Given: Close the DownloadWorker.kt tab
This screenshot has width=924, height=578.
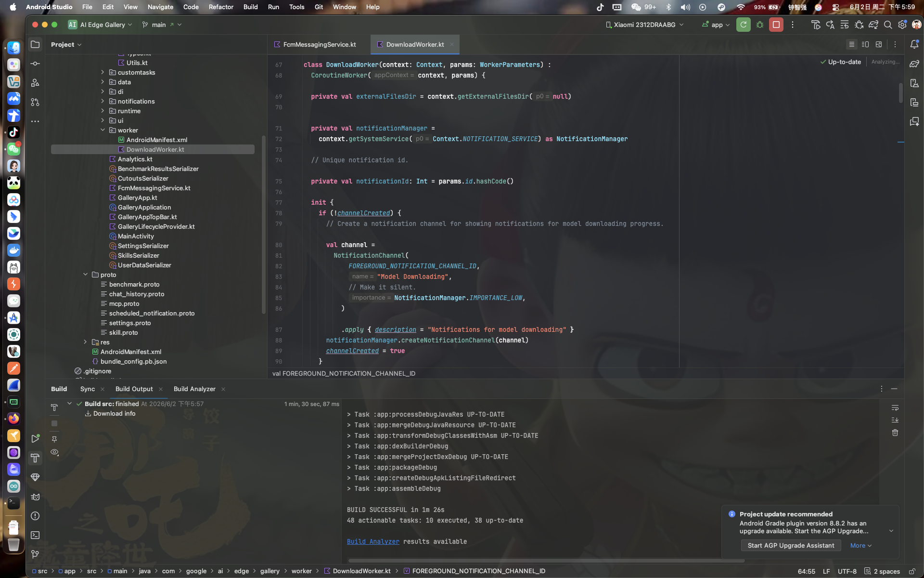Looking at the screenshot, I should [x=452, y=44].
